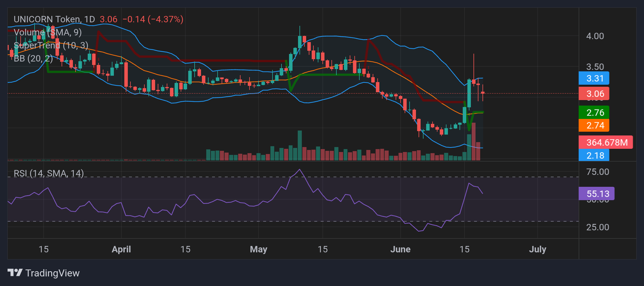
Task: Click the 15 date label between June and July
Action: 464,249
